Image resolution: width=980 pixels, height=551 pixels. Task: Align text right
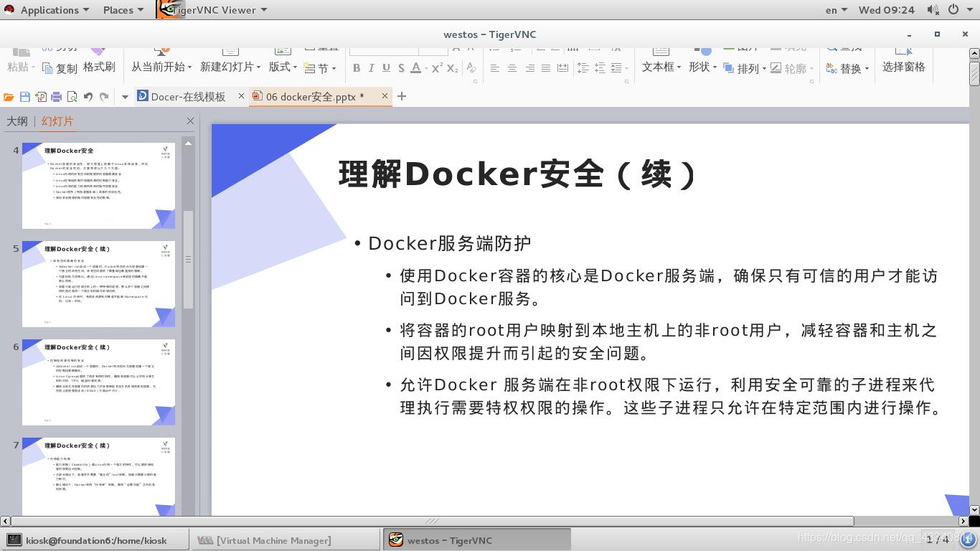[x=529, y=68]
